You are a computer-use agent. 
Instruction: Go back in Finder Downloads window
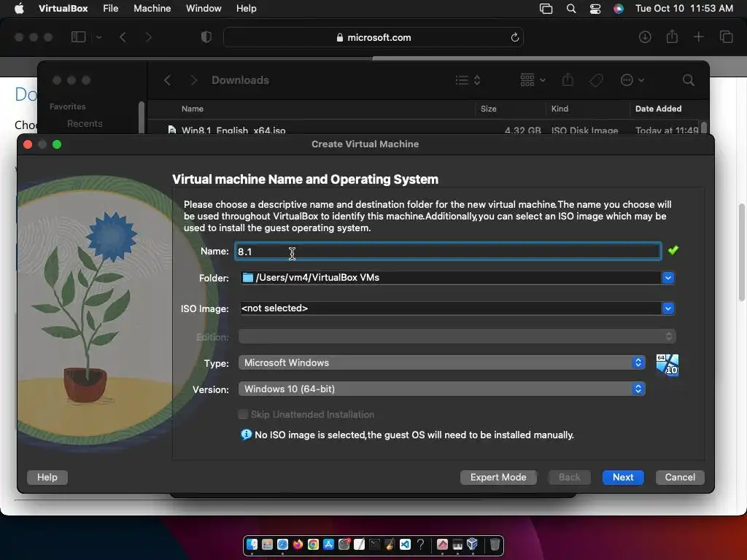click(x=167, y=80)
